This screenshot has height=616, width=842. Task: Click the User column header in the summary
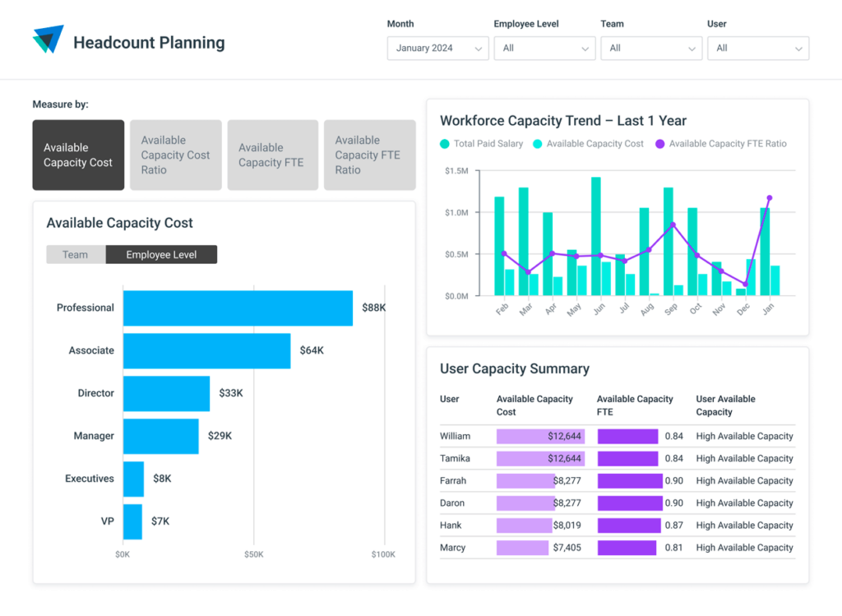pyautogui.click(x=450, y=400)
